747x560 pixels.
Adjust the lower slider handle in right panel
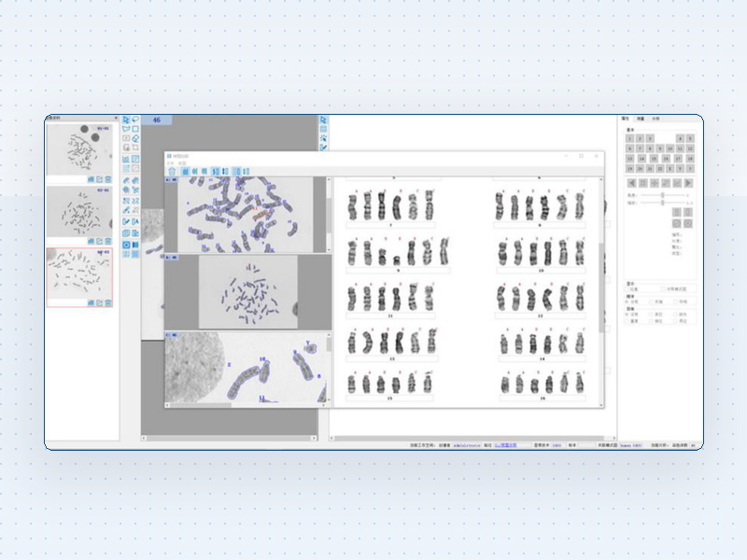click(x=663, y=203)
